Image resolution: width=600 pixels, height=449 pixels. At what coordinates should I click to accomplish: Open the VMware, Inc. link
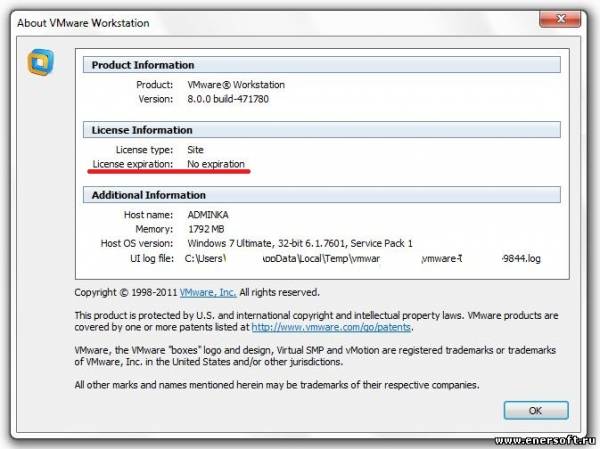pyautogui.click(x=208, y=292)
